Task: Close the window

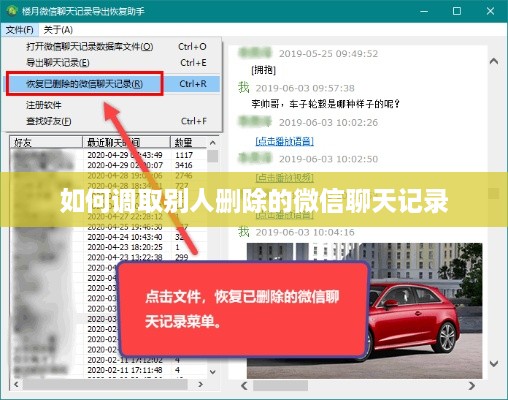Action: coord(490,11)
